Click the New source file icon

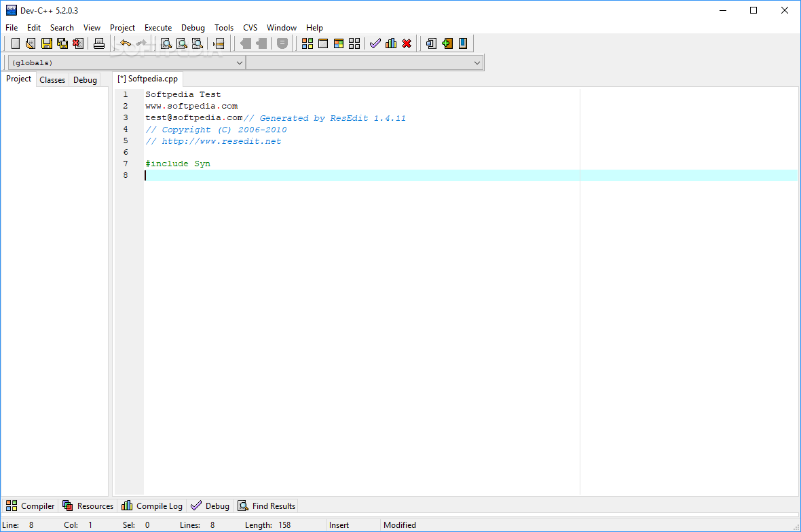[16, 43]
